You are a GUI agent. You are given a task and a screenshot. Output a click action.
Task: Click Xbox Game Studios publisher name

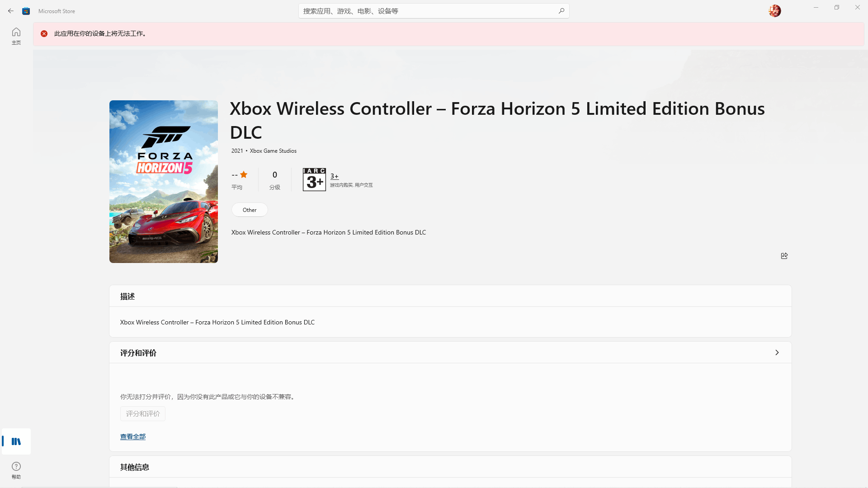click(x=273, y=151)
